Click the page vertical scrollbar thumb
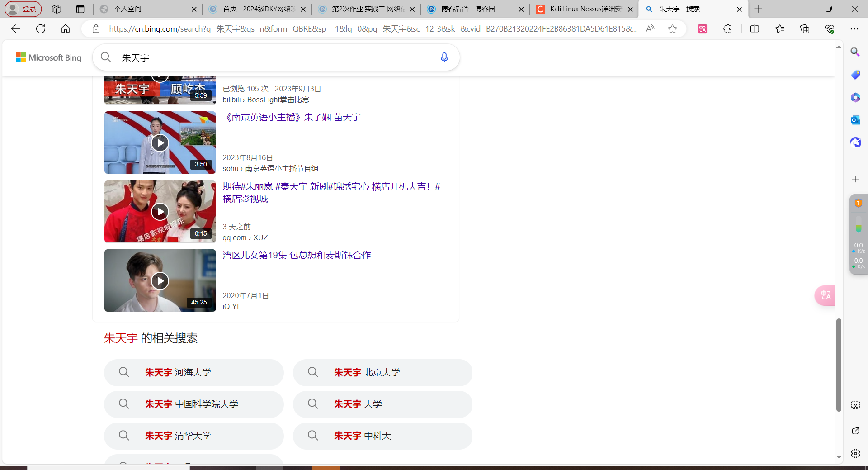The width and height of the screenshot is (868, 470). coord(839,365)
